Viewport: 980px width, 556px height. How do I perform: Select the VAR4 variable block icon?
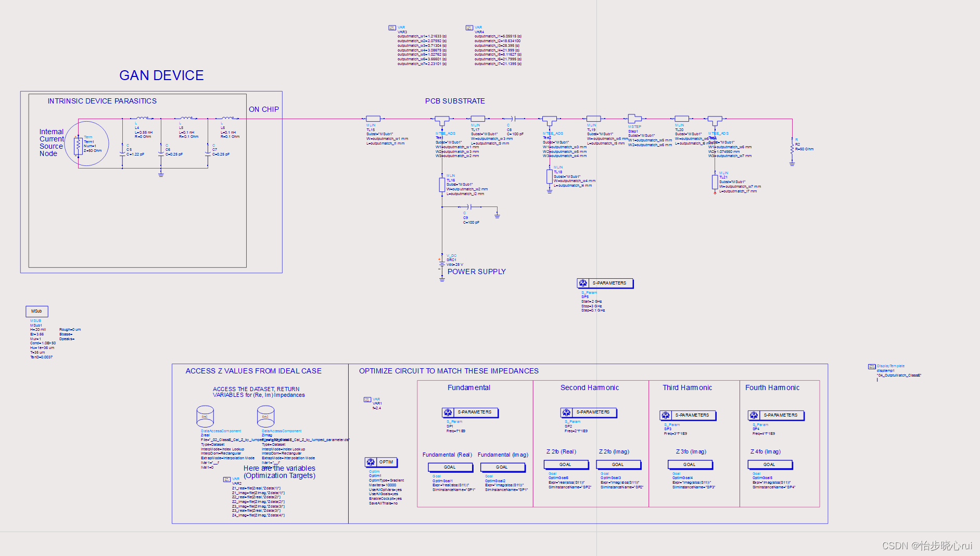469,28
